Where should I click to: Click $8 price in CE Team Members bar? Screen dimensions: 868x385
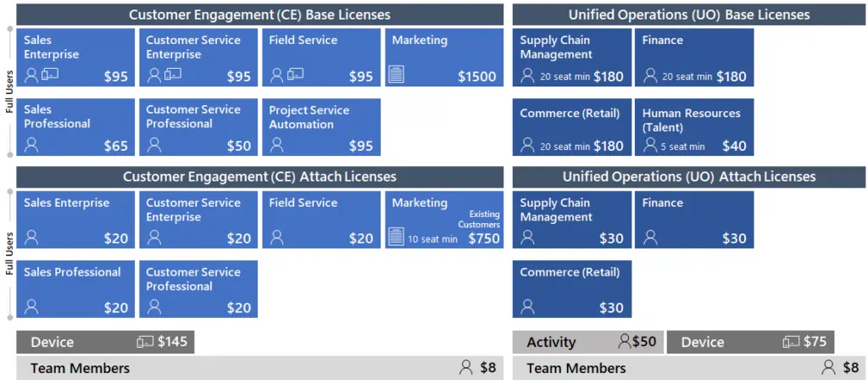pos(487,367)
